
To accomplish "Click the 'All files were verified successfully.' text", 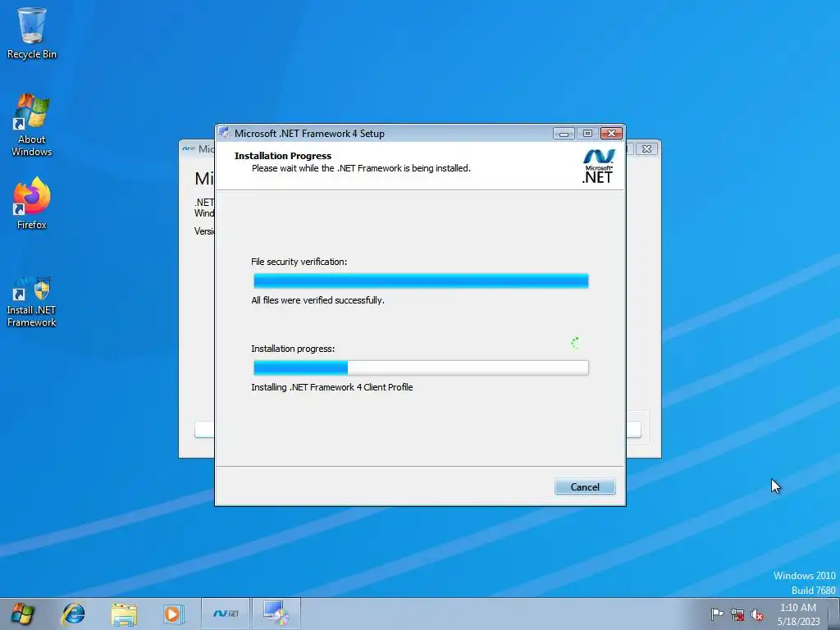I will click(317, 300).
